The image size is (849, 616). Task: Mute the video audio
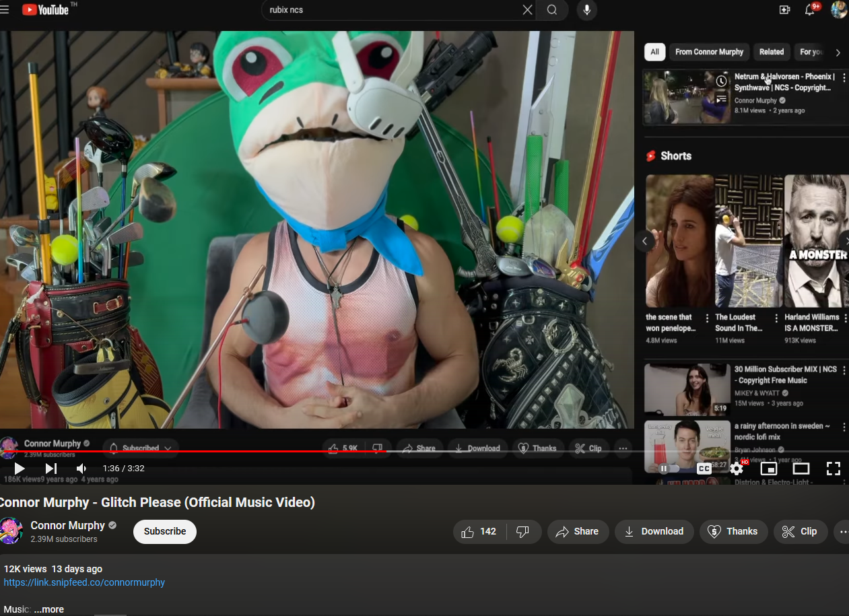pos(81,468)
